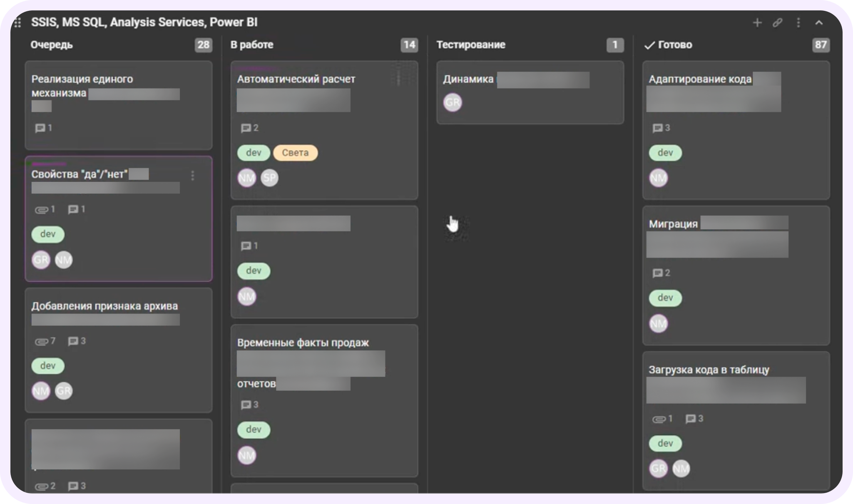Click the SP avatar on Автоматический расчет card
This screenshot has width=853, height=504.
269,178
